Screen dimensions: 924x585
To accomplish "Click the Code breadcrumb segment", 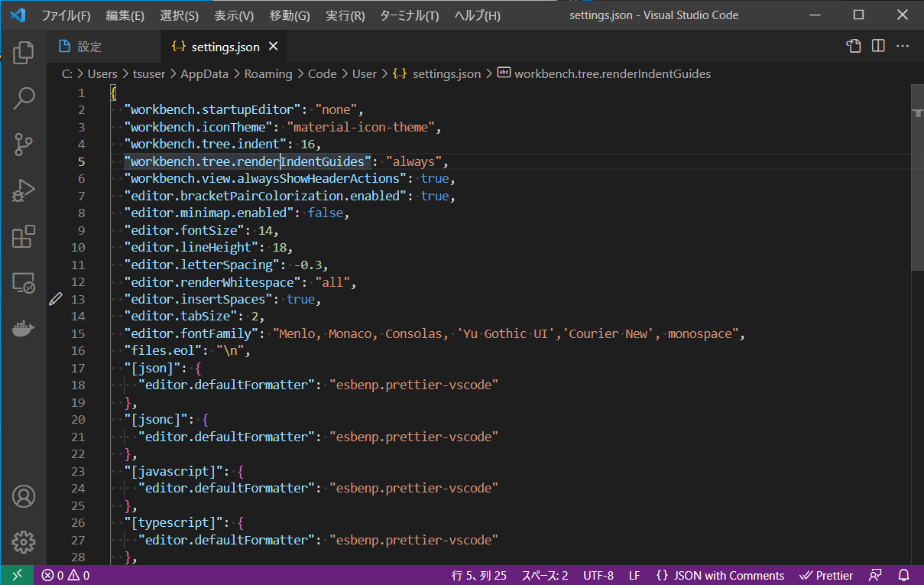I will coord(323,74).
